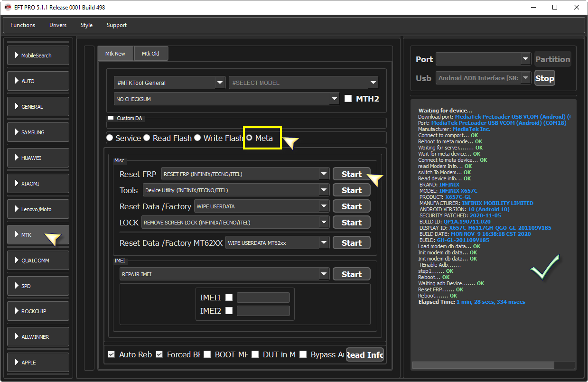
Task: Click the collapsed vertical panel strip beside tabs
Action: pos(89,208)
